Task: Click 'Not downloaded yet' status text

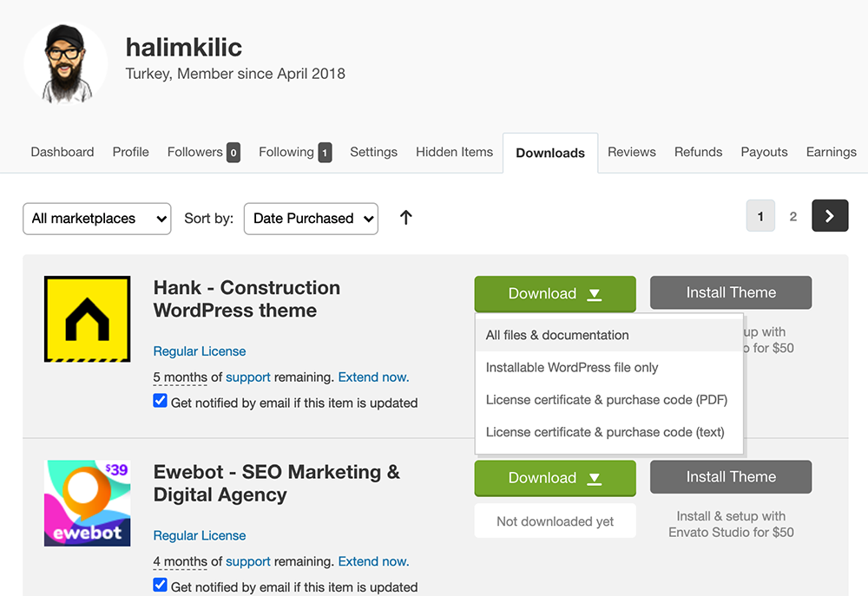Action: 556,521
